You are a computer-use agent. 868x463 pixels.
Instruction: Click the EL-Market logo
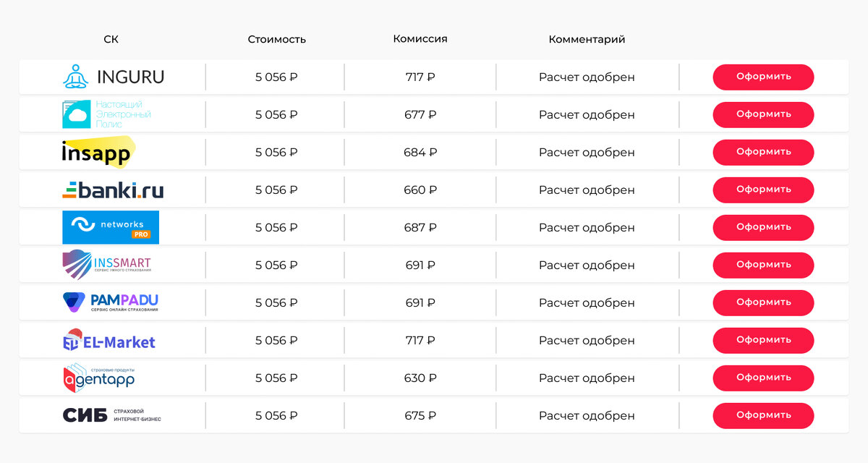click(x=109, y=341)
